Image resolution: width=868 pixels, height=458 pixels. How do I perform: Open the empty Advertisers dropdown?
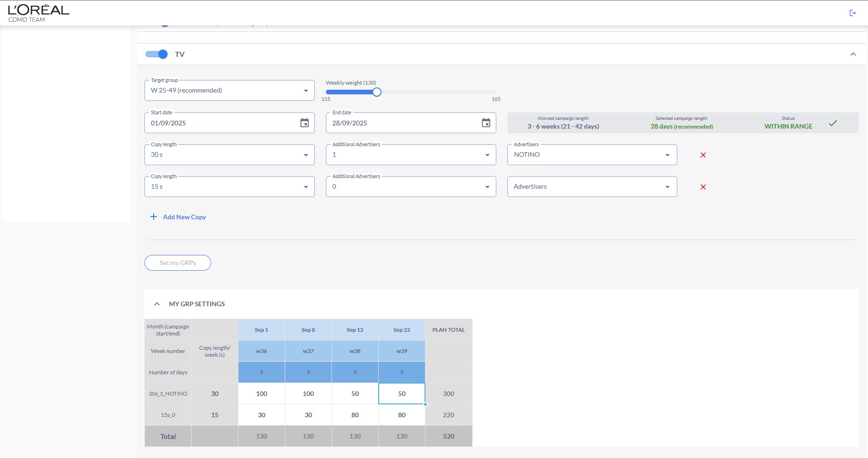[592, 187]
